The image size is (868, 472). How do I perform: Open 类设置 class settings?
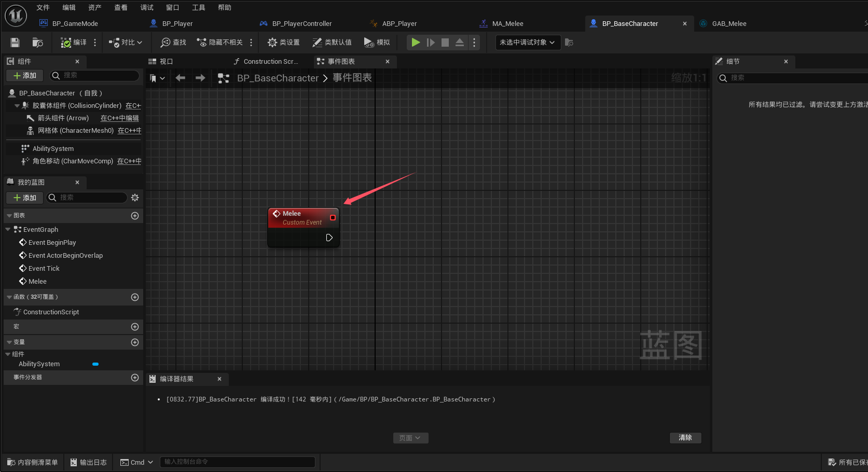pyautogui.click(x=283, y=43)
